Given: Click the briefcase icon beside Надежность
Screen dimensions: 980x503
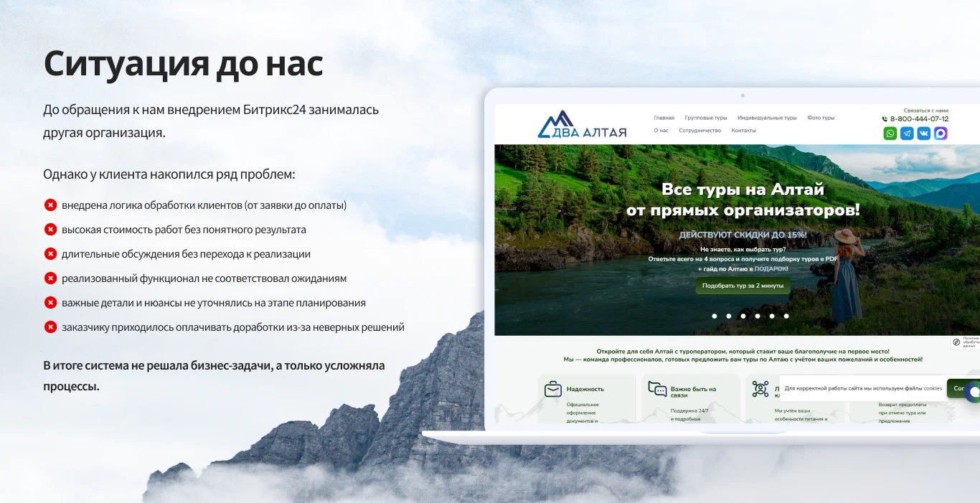Looking at the screenshot, I should point(552,389).
